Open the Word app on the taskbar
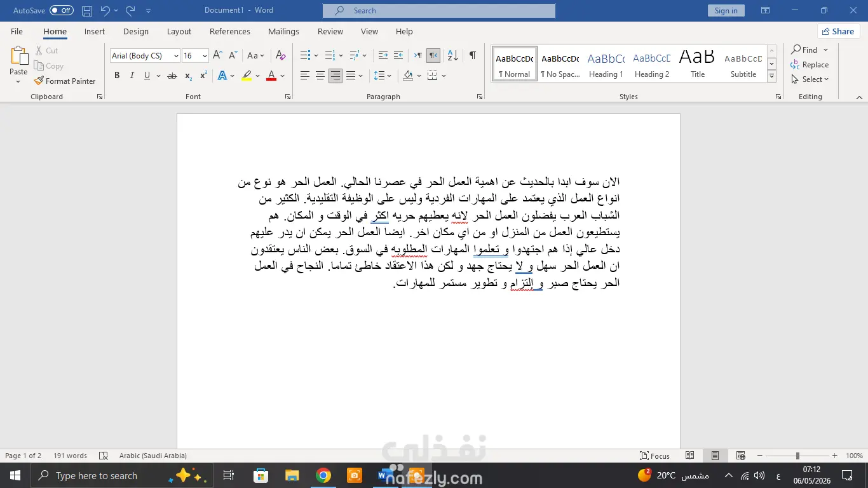This screenshot has width=868, height=488. (x=386, y=475)
